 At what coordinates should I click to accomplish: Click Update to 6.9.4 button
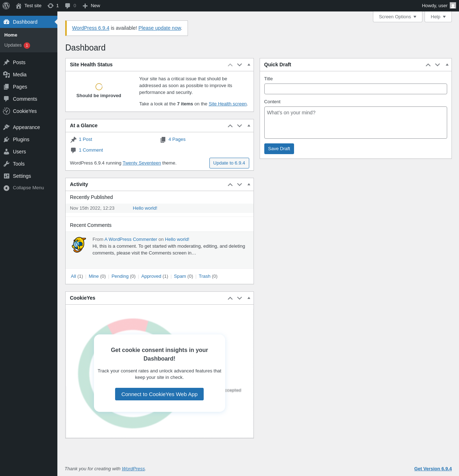pyautogui.click(x=229, y=163)
